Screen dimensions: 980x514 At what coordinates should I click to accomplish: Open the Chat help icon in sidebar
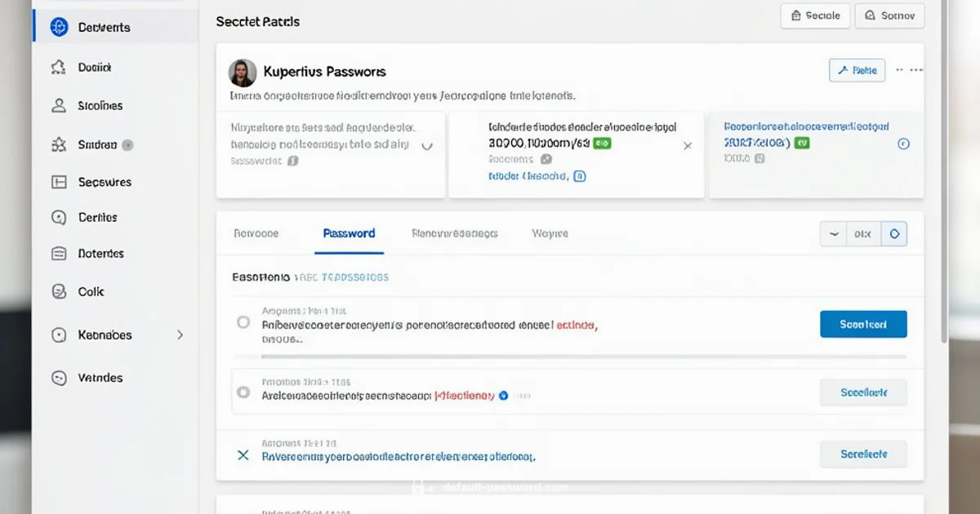coord(58,217)
